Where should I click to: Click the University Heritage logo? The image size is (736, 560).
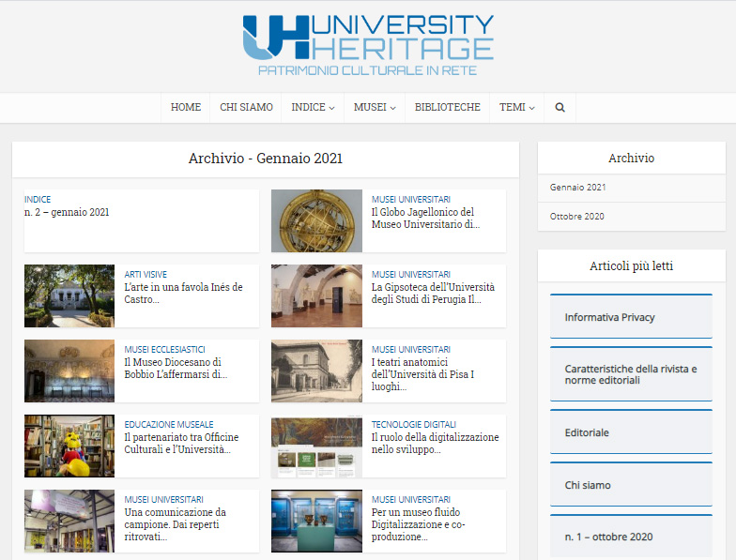coord(368,45)
